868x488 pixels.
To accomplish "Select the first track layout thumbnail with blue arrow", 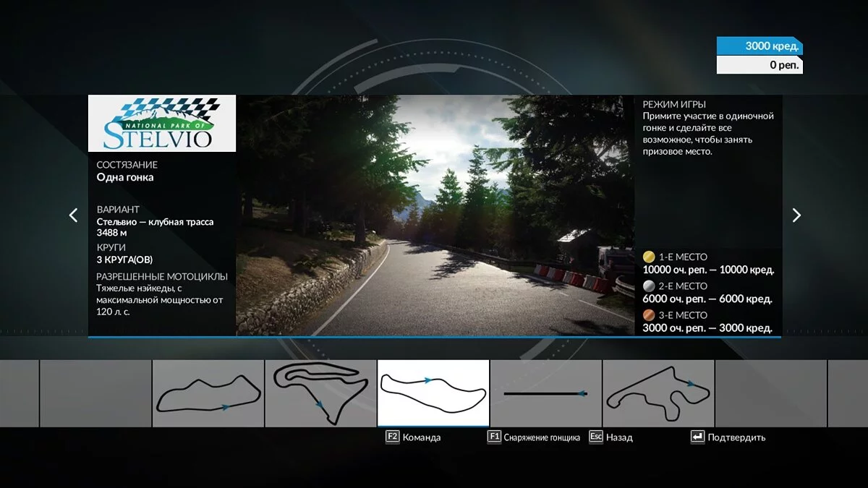I will [208, 393].
